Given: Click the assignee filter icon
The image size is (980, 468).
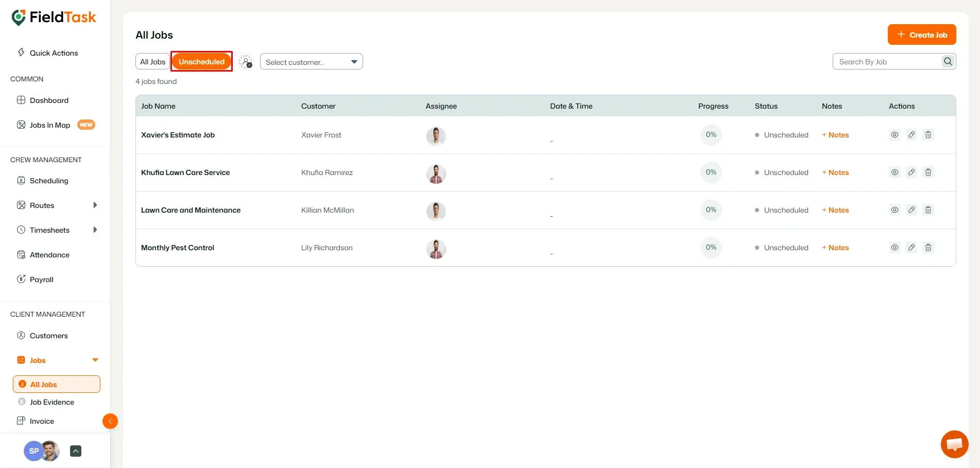Looking at the screenshot, I should [246, 62].
